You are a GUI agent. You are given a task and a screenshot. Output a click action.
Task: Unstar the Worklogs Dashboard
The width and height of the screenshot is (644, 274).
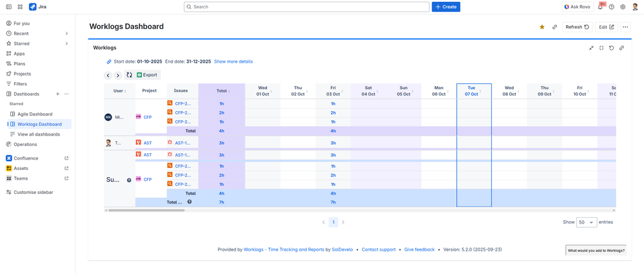pos(542,27)
